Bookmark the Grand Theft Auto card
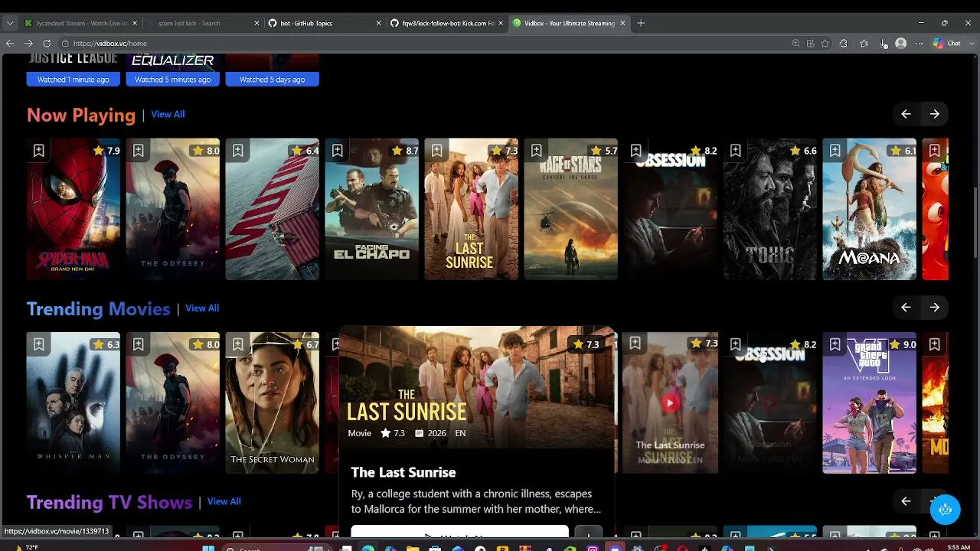980x551 pixels. [x=835, y=344]
